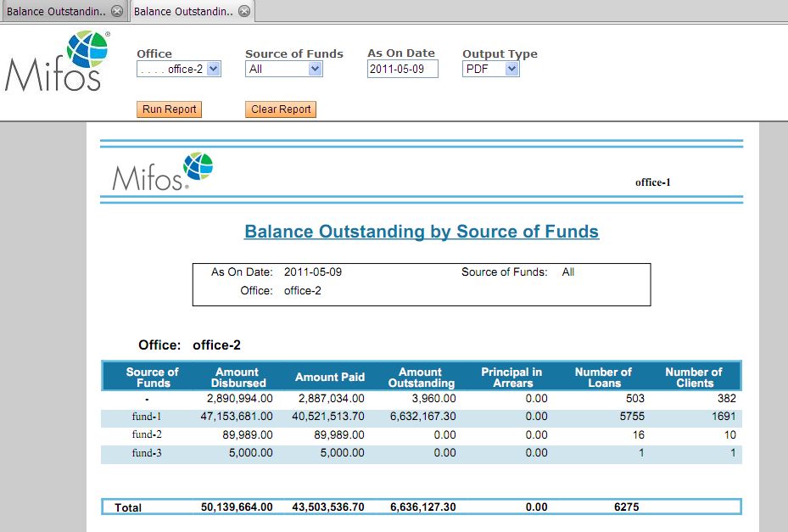
Task: Expand the Source of Funds dropdown
Action: tap(284, 70)
